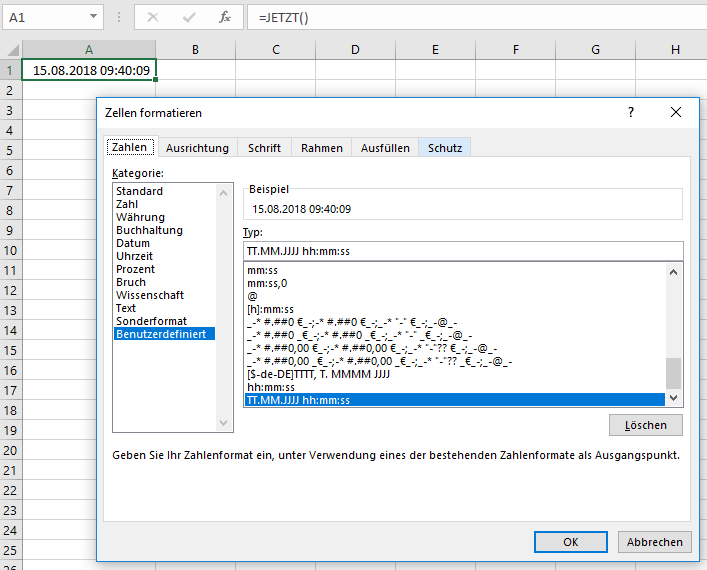Image resolution: width=707 pixels, height=570 pixels.
Task: Expand the Name Box dropdown arrow
Action: click(x=93, y=17)
